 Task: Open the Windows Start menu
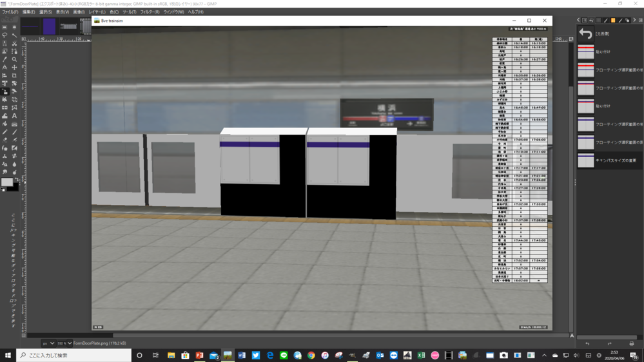tap(8, 355)
